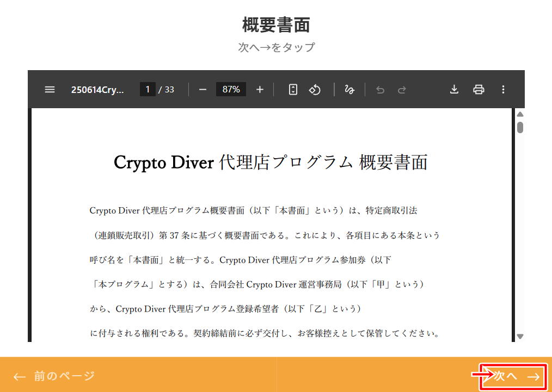This screenshot has height=392, width=552.
Task: Click the scrollbar up arrow
Action: (x=520, y=114)
